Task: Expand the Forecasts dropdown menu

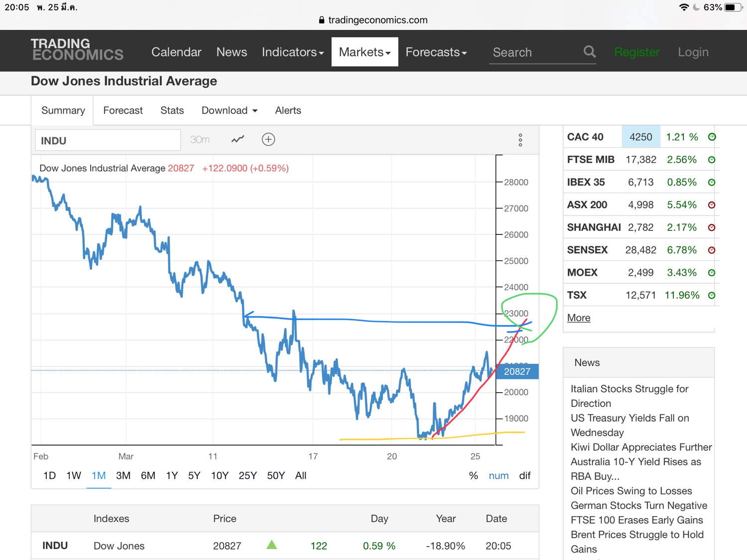Action: click(436, 52)
